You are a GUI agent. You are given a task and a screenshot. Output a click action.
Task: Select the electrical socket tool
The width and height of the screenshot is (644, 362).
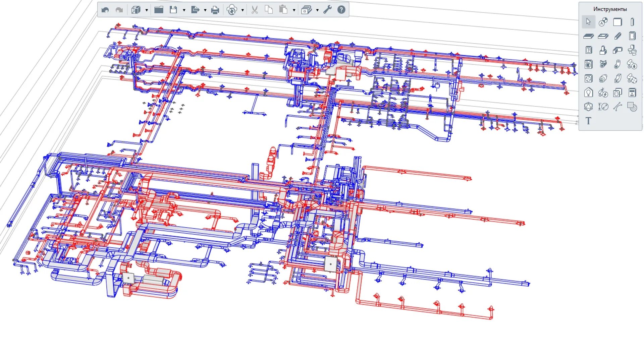(x=618, y=93)
